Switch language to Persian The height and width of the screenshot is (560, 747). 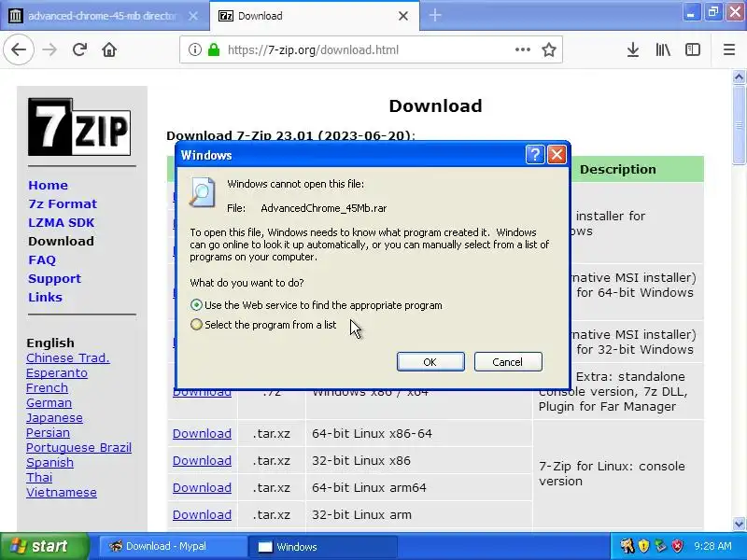(x=48, y=432)
